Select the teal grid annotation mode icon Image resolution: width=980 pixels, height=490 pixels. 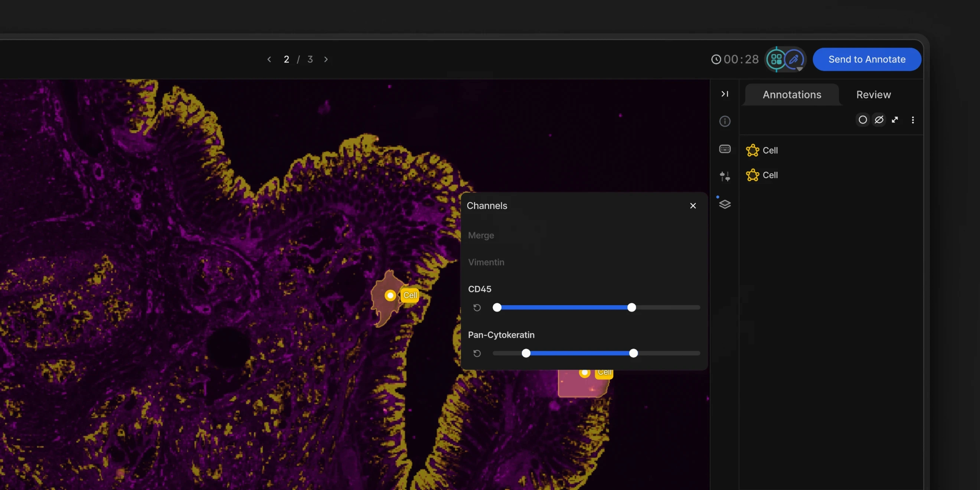coord(776,59)
